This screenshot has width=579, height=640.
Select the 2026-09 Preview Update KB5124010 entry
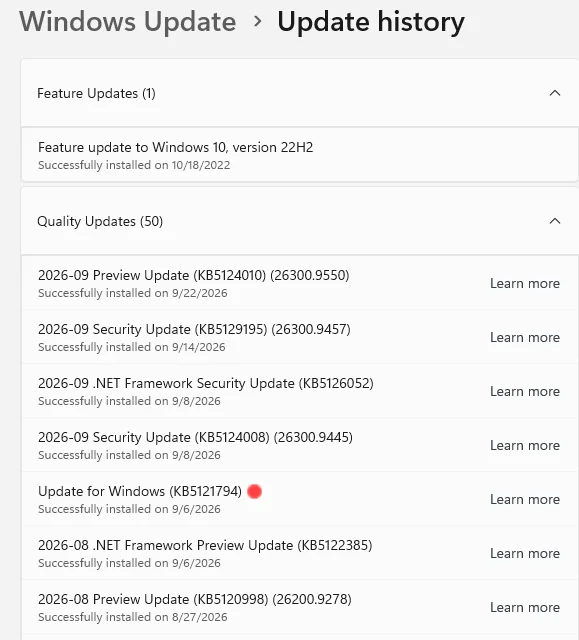[300, 283]
